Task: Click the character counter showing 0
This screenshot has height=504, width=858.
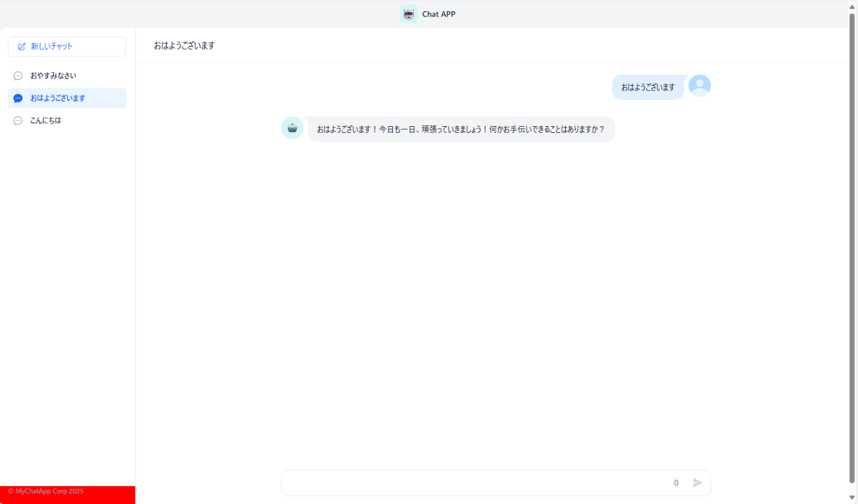Action: point(676,483)
